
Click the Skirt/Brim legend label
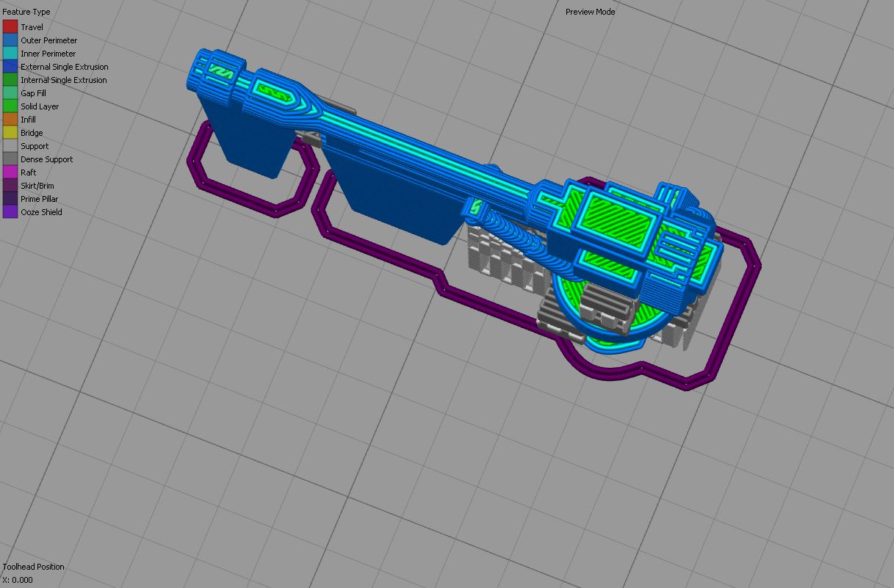coord(37,186)
